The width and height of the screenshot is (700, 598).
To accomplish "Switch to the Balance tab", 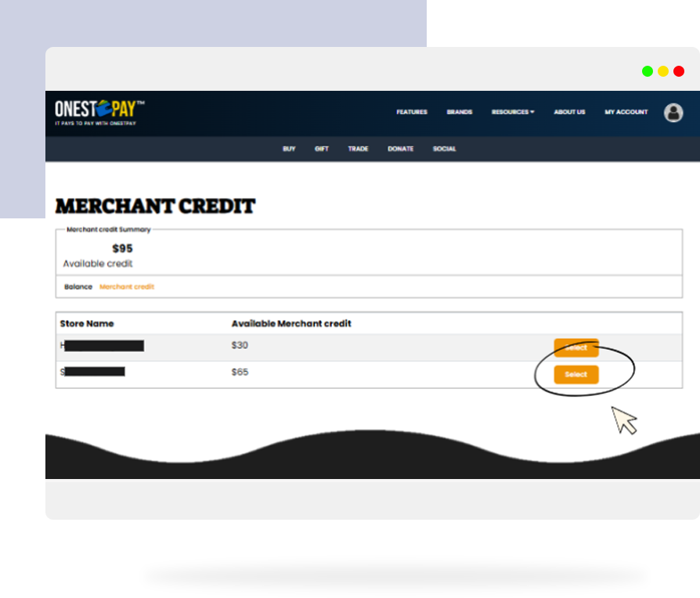I will click(x=78, y=287).
